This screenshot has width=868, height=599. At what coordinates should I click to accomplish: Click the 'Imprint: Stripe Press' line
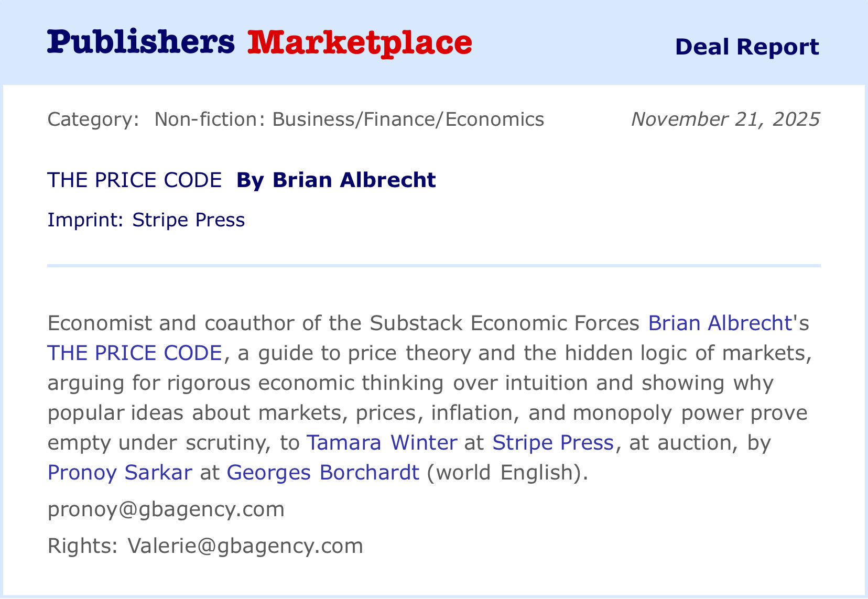coord(146,220)
